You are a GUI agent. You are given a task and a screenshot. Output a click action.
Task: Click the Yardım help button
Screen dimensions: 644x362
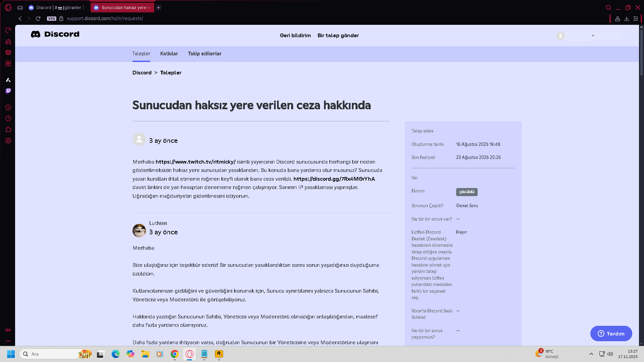coord(611,334)
